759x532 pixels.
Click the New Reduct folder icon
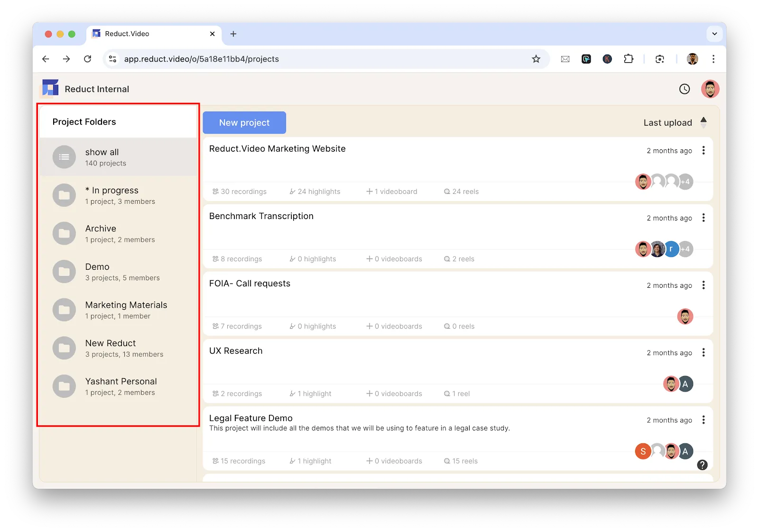point(64,349)
